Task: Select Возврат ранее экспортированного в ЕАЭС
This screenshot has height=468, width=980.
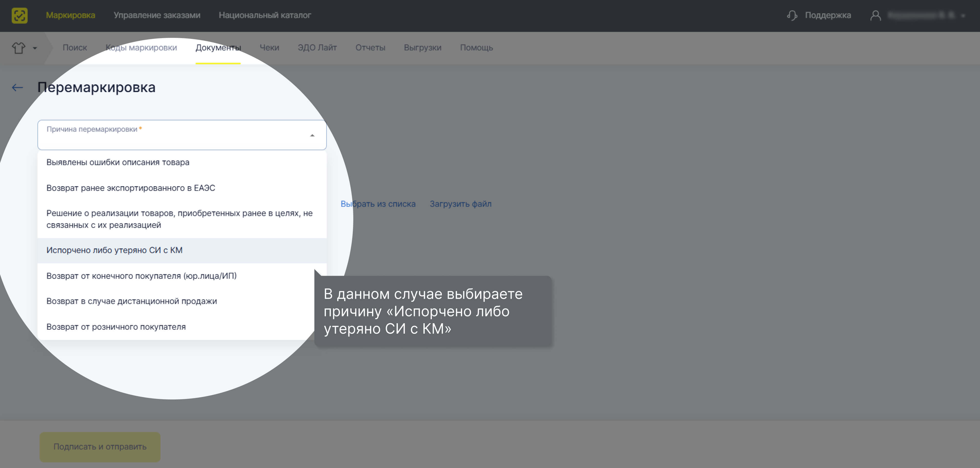Action: coord(131,188)
